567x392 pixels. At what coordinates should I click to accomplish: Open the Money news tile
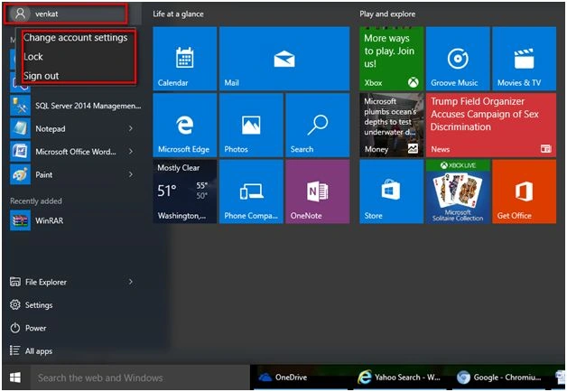coord(391,126)
